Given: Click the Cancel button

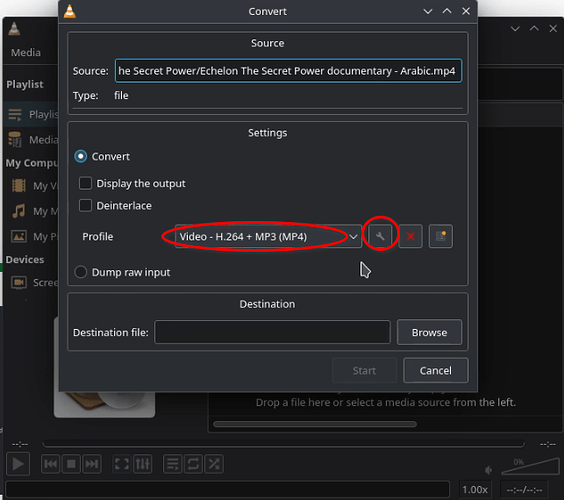Looking at the screenshot, I should (436, 371).
